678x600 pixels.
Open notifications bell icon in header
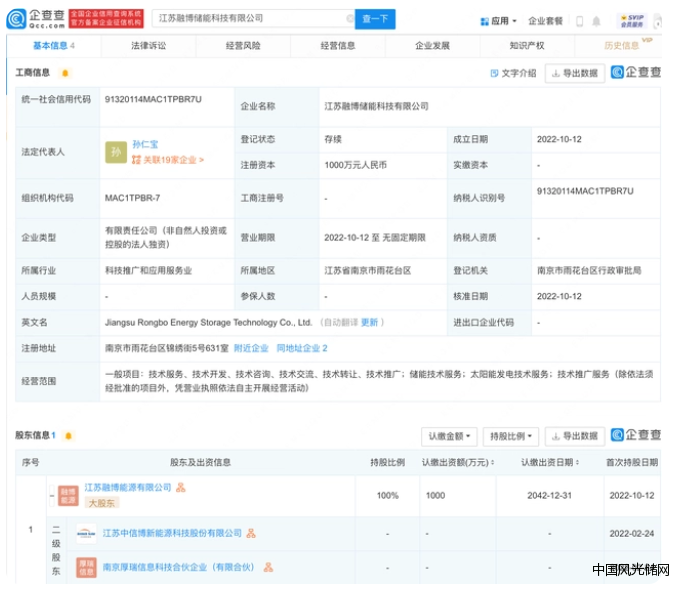click(x=596, y=21)
